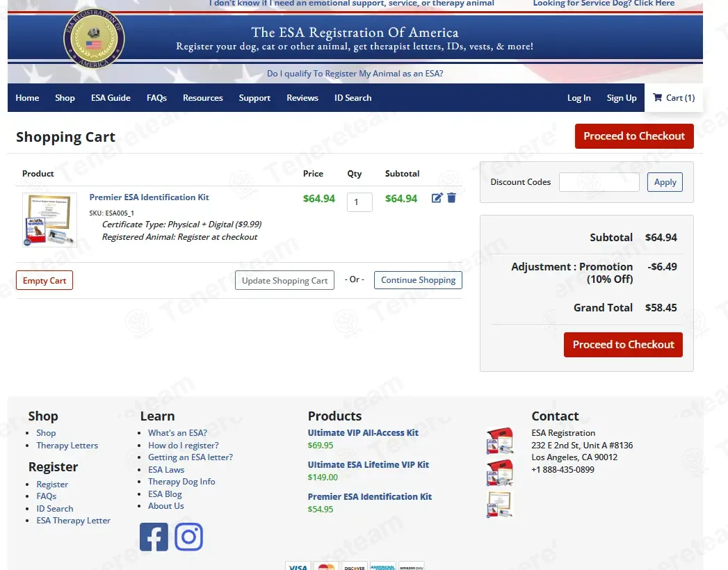Open footer ID Search link
This screenshot has height=570, width=728.
coord(55,509)
